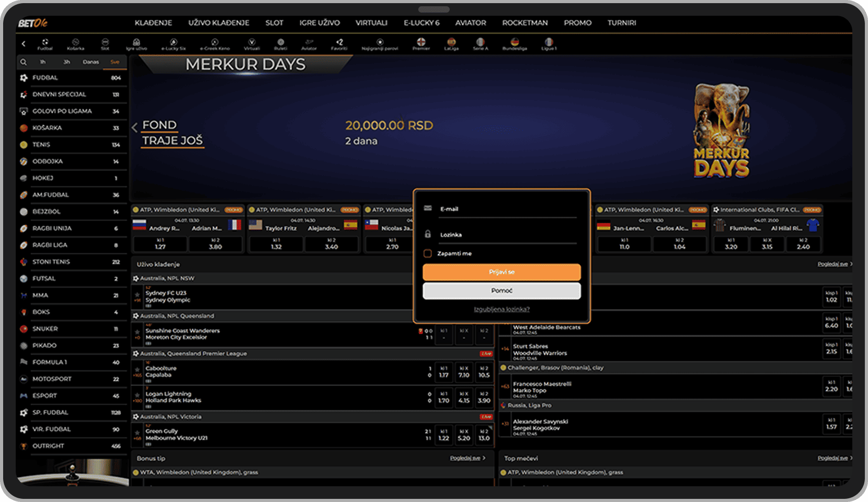Screen dimensions: 868x502
Task: Open the AVIATOR menu item
Action: pyautogui.click(x=471, y=23)
